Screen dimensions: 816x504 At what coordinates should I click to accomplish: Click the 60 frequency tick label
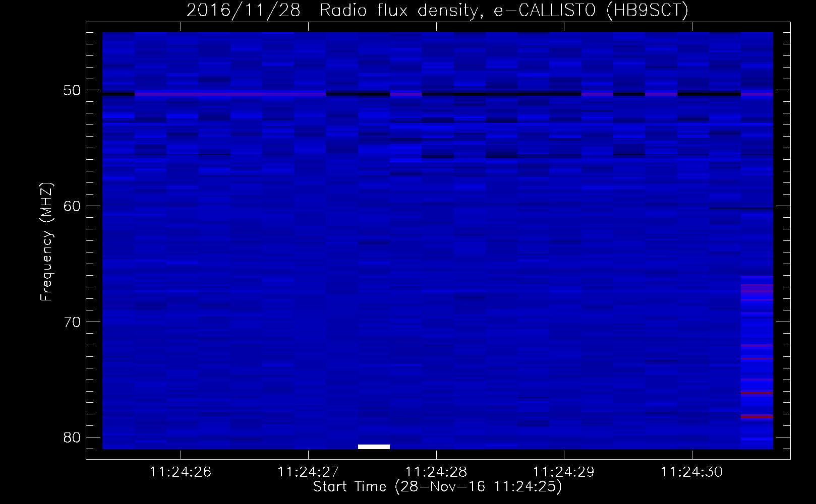point(72,206)
